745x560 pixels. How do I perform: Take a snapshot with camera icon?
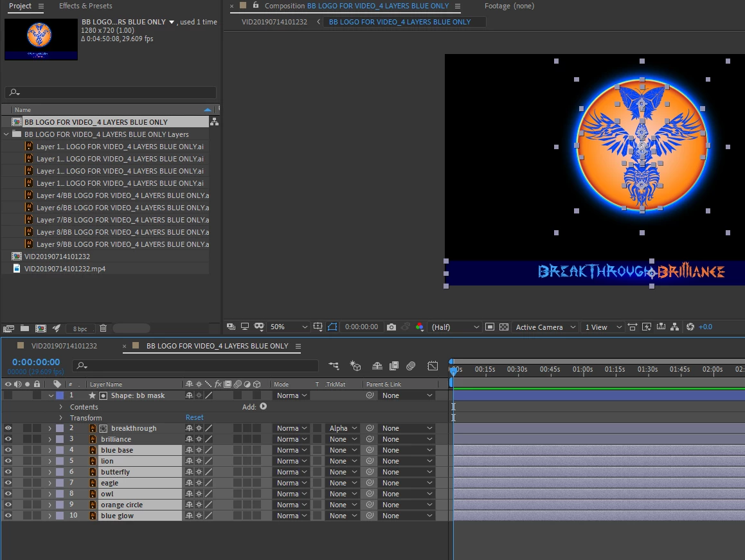(391, 327)
